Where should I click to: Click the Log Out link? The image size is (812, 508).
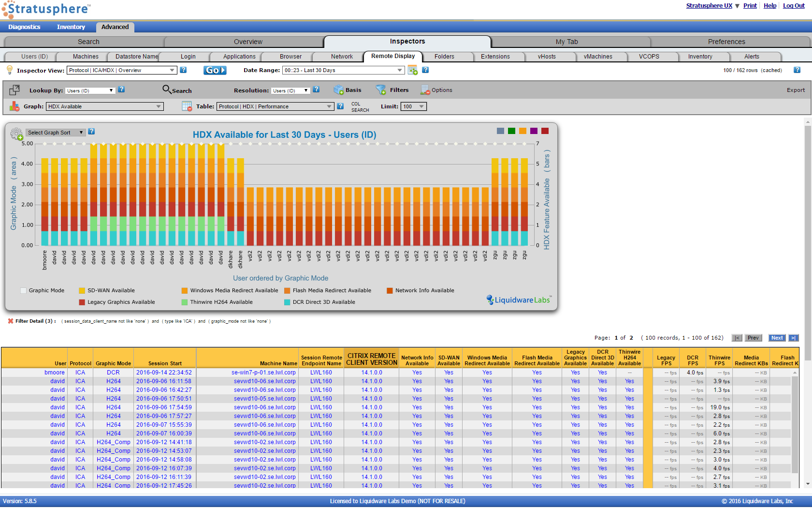(x=794, y=6)
